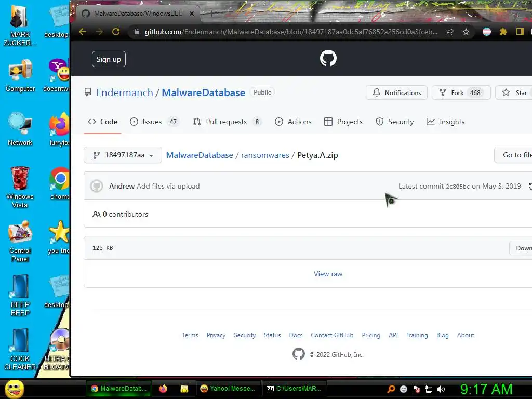The height and width of the screenshot is (399, 532).
Task: Click the Sign up button
Action: [x=109, y=59]
